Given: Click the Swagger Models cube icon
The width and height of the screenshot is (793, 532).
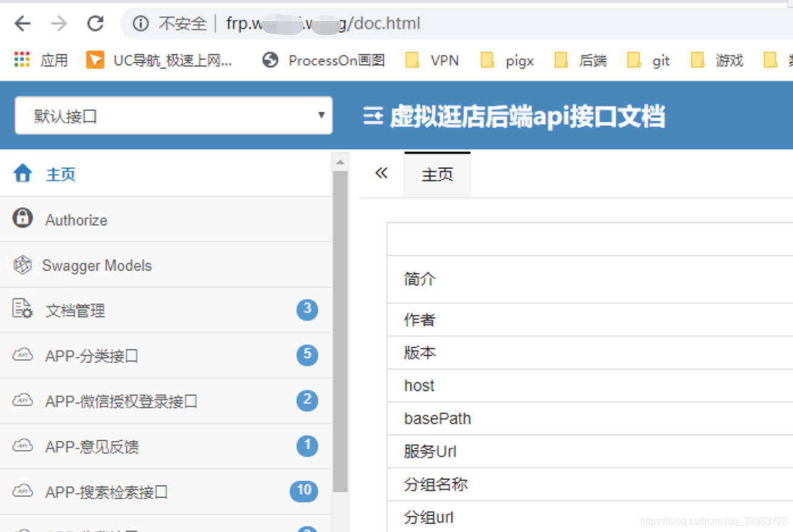Looking at the screenshot, I should click(22, 265).
